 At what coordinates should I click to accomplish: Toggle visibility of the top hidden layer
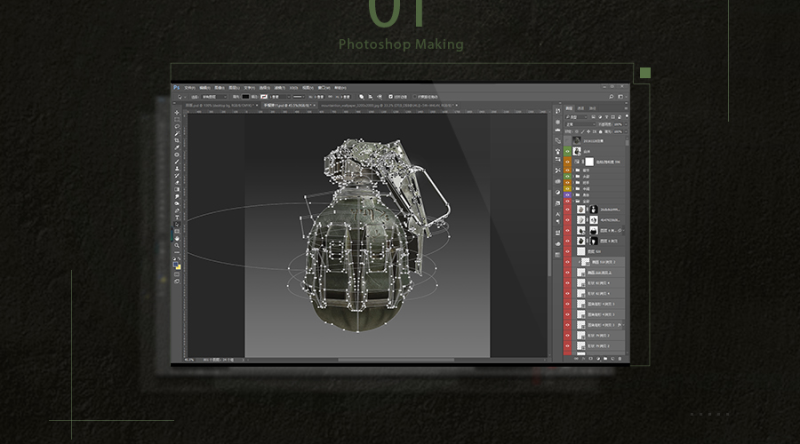pos(566,139)
